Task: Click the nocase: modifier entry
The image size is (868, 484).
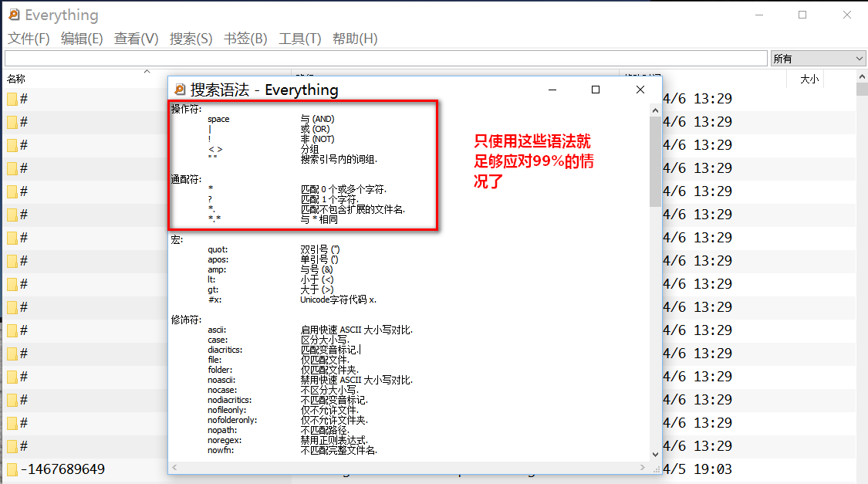Action: click(x=222, y=390)
